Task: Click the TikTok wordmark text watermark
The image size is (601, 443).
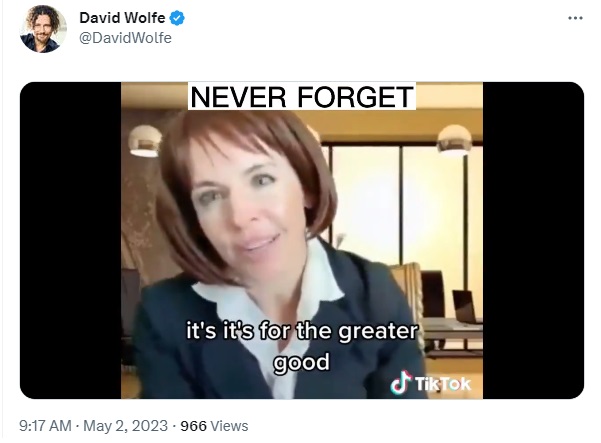Action: [x=443, y=384]
